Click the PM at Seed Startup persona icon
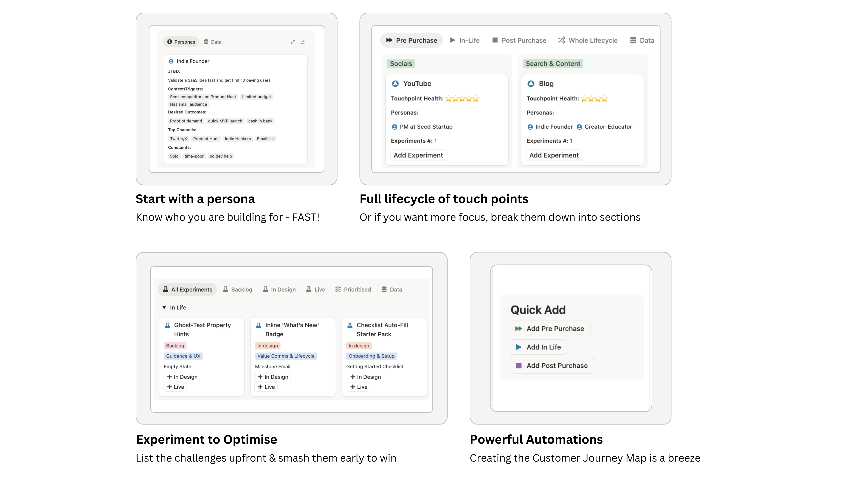Screen dimensions: 868x488 pos(395,127)
